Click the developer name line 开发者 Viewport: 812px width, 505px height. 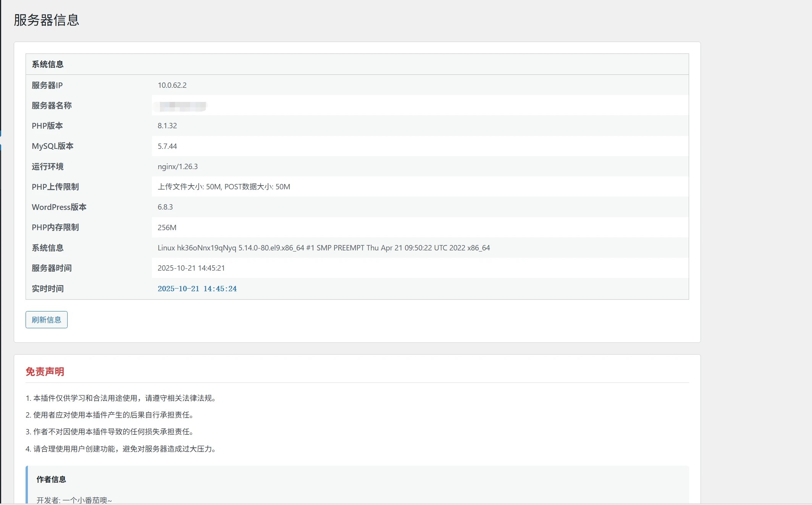point(74,500)
